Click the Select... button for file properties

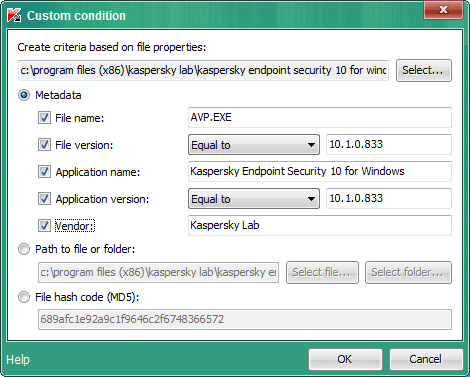click(424, 70)
